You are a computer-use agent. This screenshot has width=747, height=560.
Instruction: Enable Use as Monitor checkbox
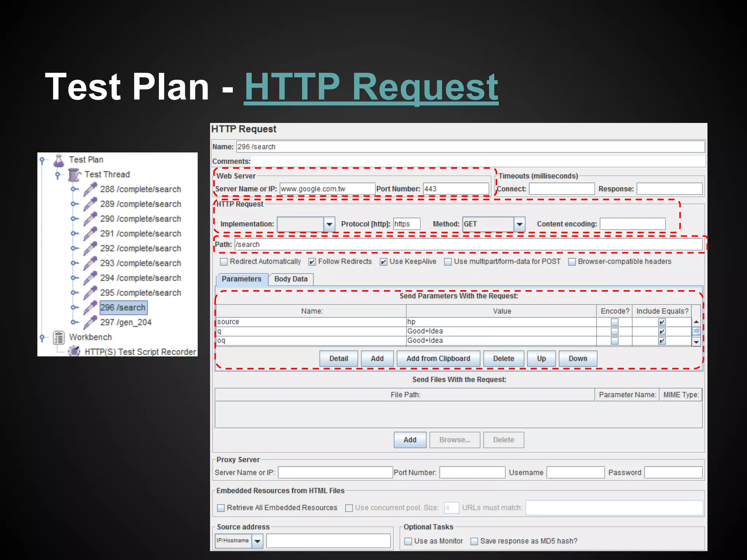pos(408,541)
